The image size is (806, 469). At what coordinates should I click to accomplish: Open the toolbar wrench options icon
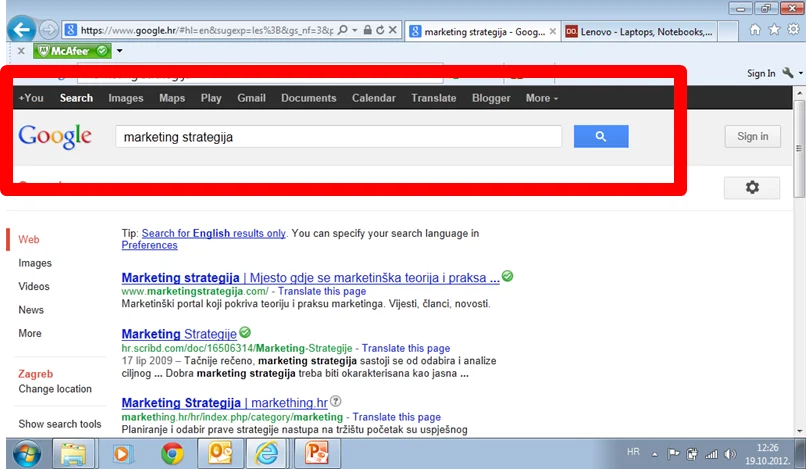(x=788, y=73)
